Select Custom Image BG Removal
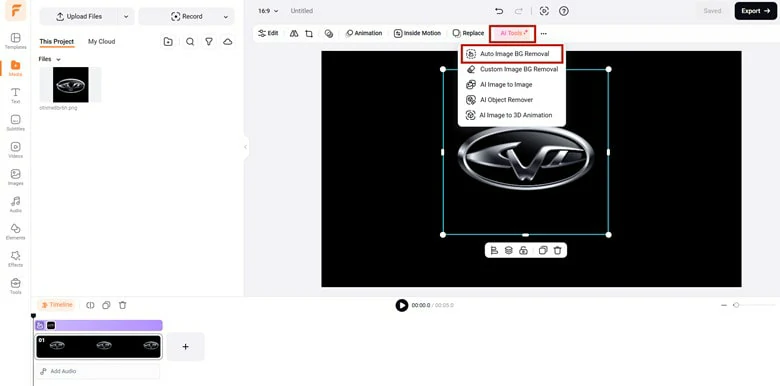This screenshot has width=780, height=386. point(512,69)
